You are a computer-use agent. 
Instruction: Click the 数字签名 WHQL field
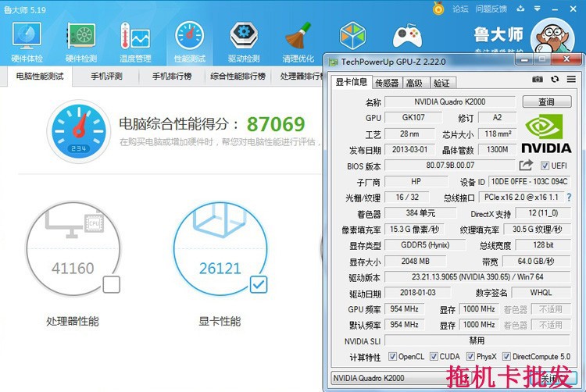pos(541,292)
